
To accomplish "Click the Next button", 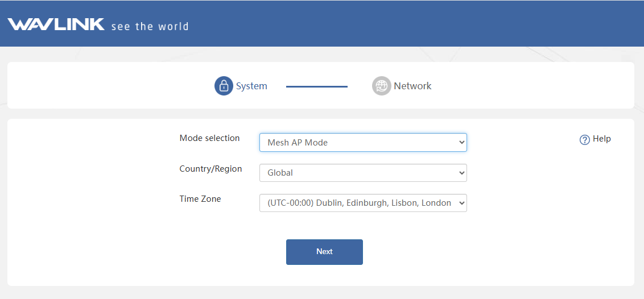I will 324,252.
